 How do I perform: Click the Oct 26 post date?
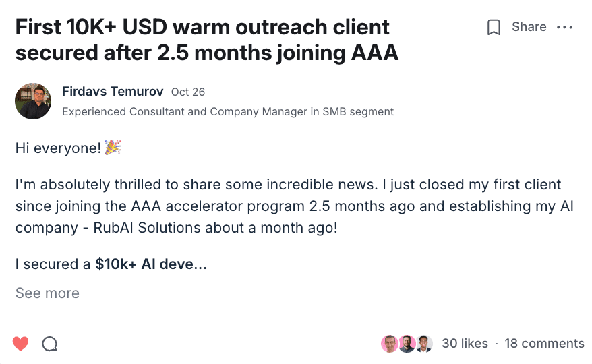point(188,92)
